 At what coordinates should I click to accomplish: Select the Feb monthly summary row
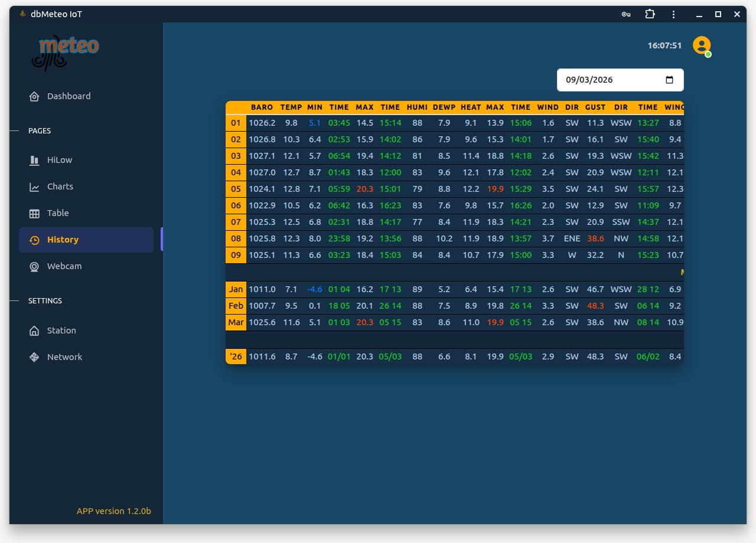[x=236, y=306]
